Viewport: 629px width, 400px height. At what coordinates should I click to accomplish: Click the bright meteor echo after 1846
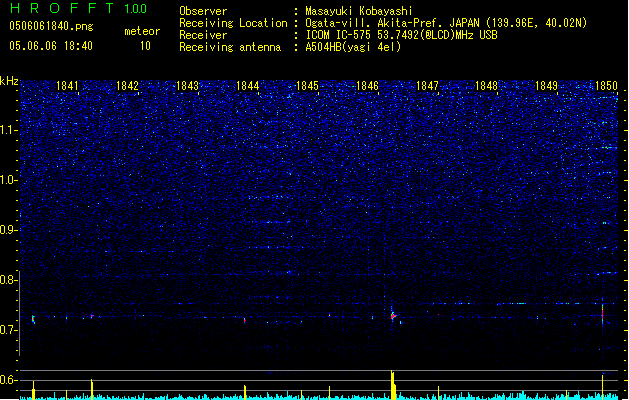click(x=393, y=316)
